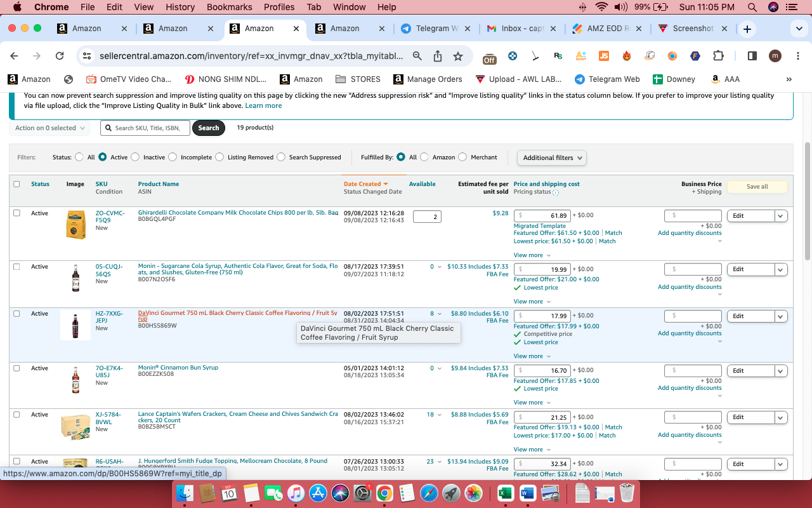Click the share icon in the address bar
Screen dimensions: 812x508
(x=438, y=56)
